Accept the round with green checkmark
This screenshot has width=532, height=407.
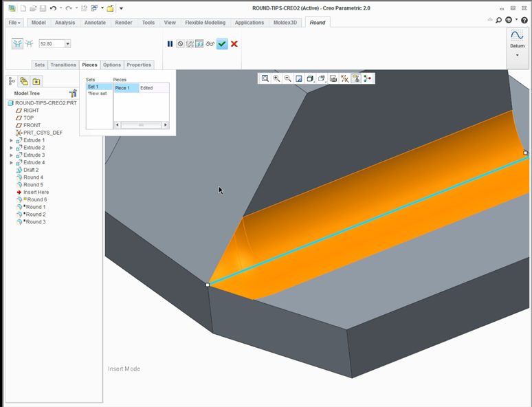(222, 44)
